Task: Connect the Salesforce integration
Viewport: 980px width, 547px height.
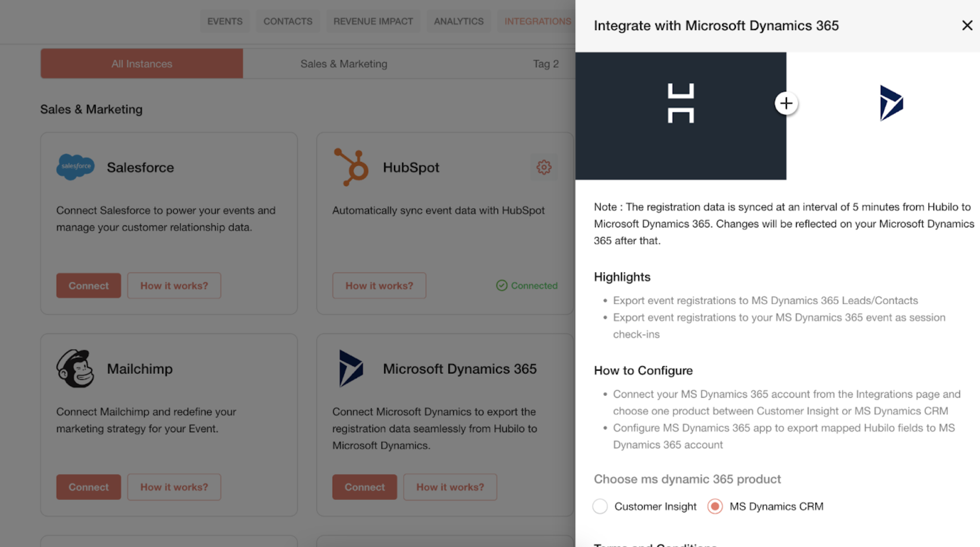Action: pos(88,286)
